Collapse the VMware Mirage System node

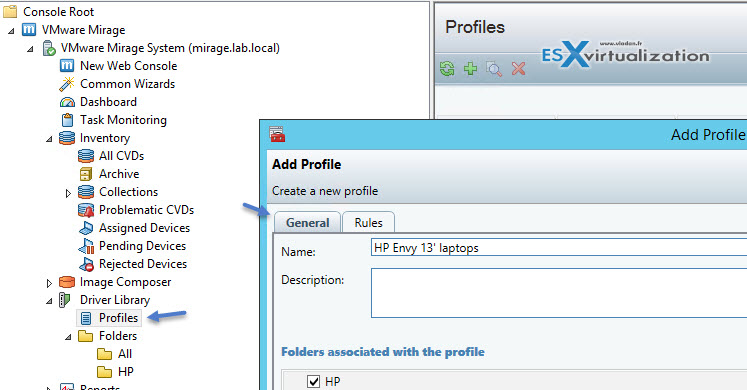click(30, 50)
